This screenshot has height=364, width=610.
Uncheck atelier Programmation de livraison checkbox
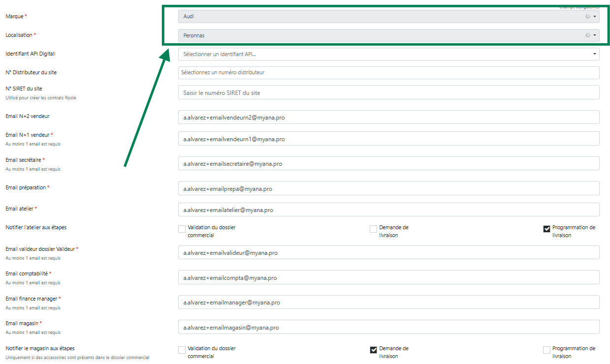coord(546,229)
